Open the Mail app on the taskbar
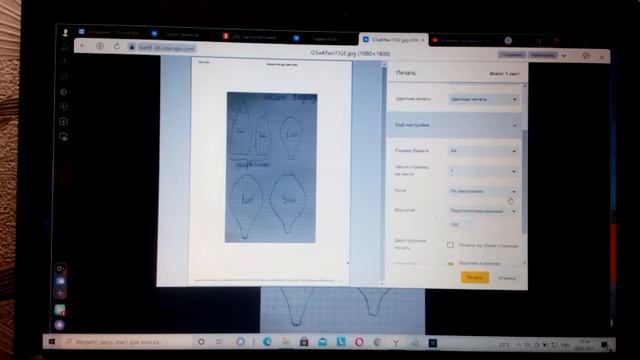Image resolution: width=640 pixels, height=360 pixels. (322, 342)
